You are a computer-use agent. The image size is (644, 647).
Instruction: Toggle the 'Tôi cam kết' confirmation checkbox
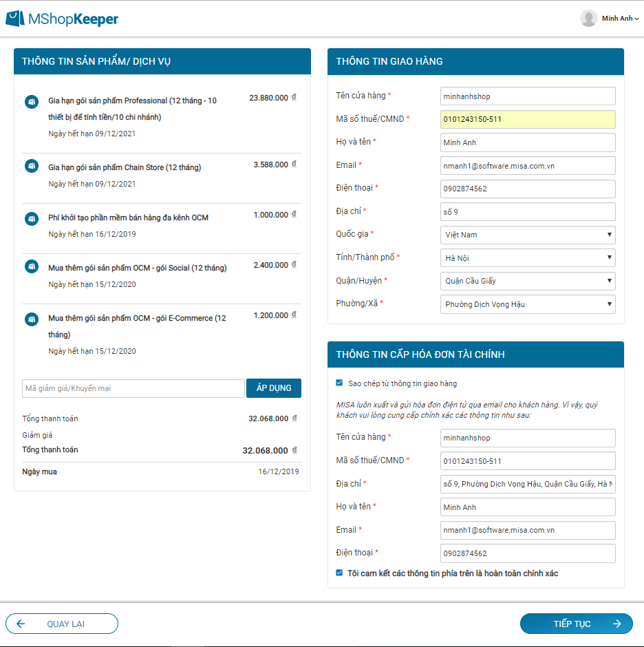339,573
